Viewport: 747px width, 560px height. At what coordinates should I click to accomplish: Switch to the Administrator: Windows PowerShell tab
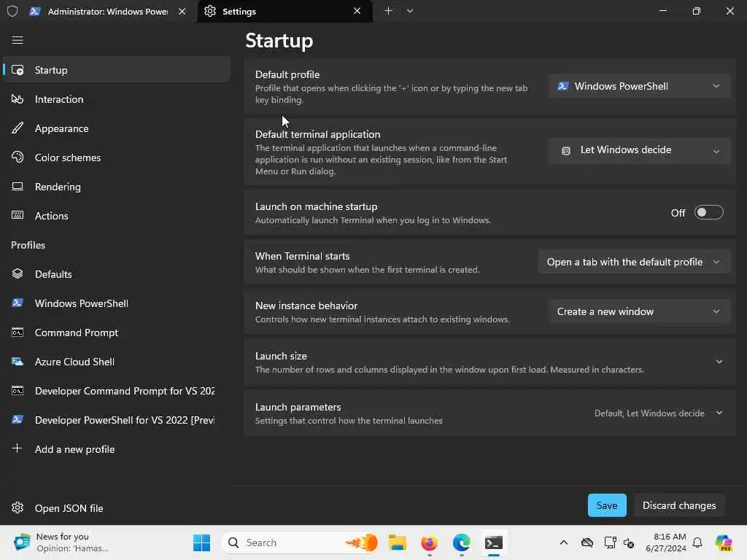tap(107, 12)
